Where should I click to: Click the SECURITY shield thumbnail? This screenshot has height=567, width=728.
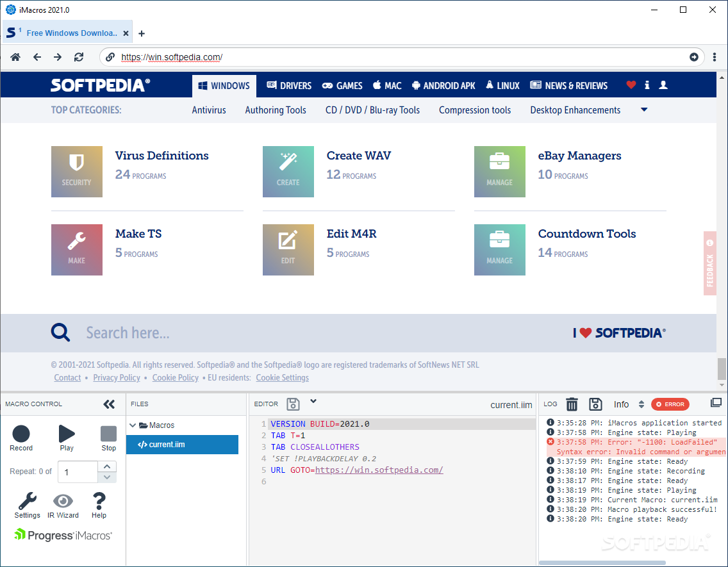77,172
